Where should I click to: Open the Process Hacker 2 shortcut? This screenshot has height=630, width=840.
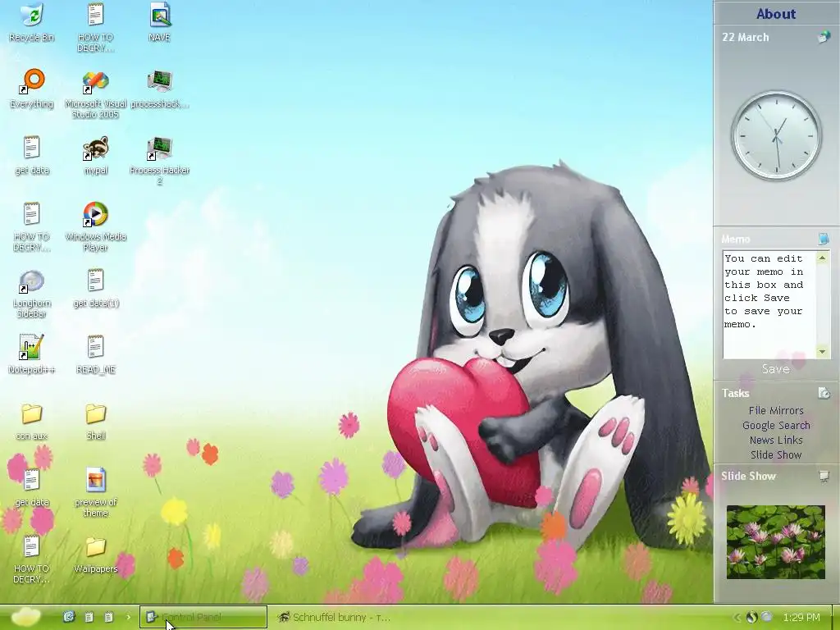click(160, 161)
